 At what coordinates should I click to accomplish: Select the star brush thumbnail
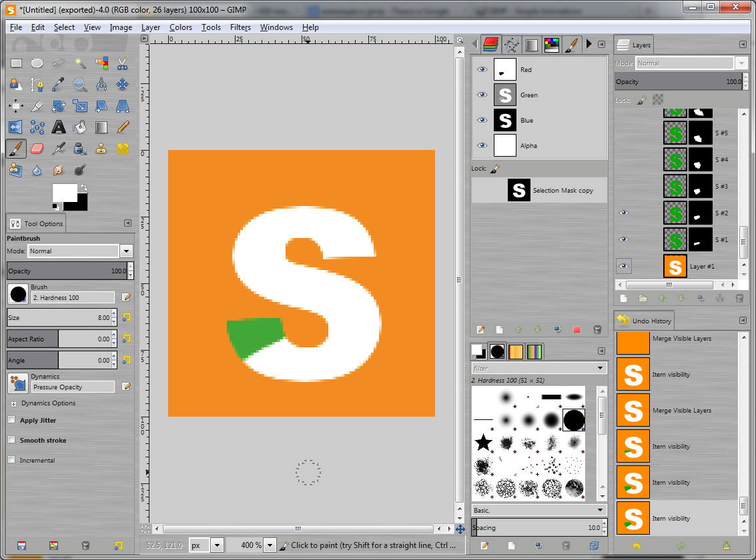pos(483,442)
